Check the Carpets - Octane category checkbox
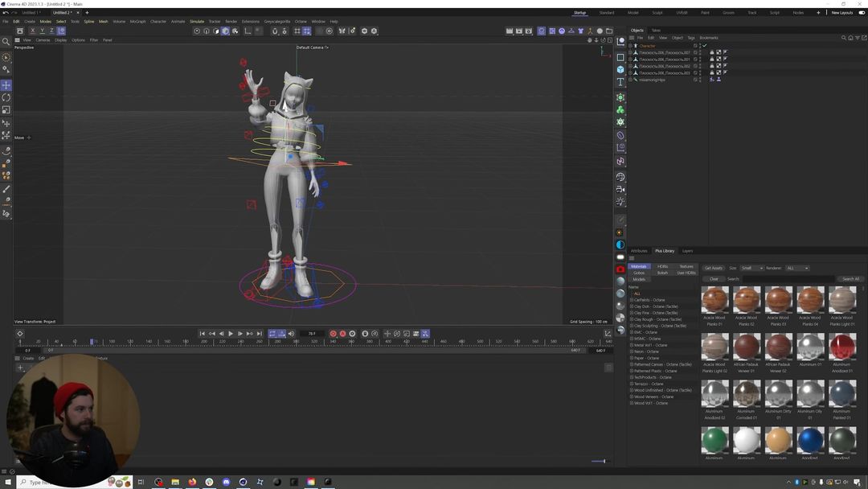 pyautogui.click(x=633, y=299)
